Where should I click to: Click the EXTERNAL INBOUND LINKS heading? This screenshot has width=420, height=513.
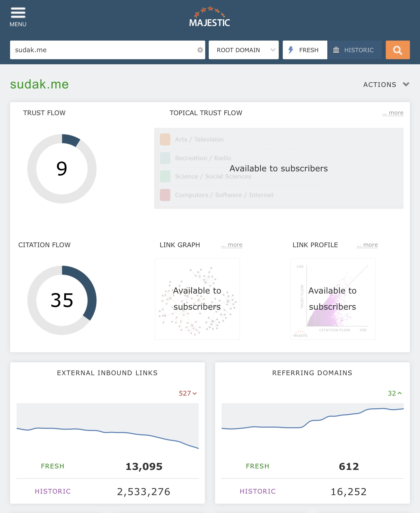[x=107, y=373]
